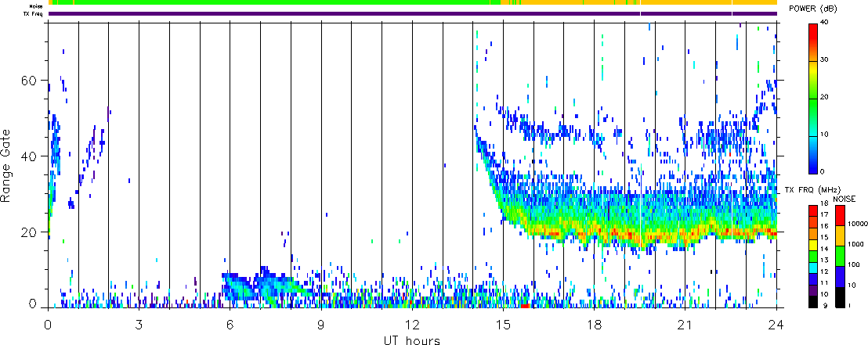Click the "UT hours" x-axis title
The height and width of the screenshot is (345, 868).
coord(412,340)
